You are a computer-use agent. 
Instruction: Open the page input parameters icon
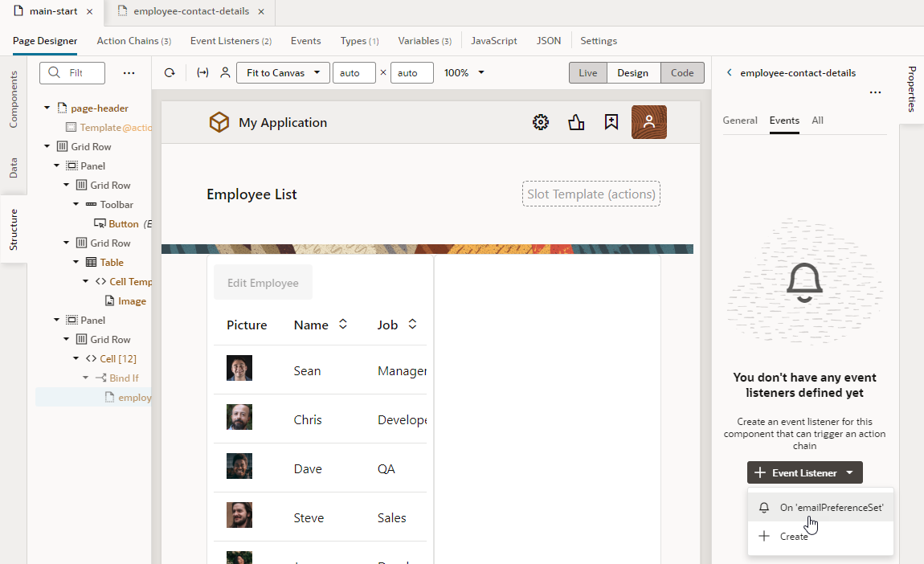pyautogui.click(x=202, y=73)
